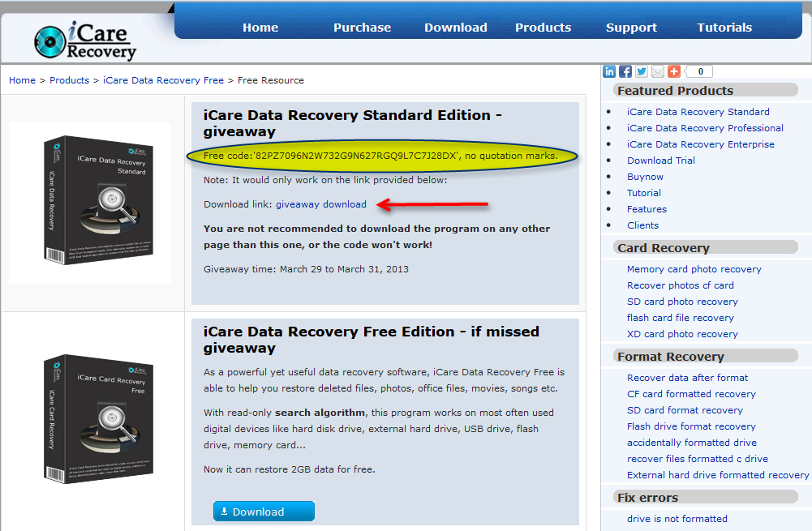Viewport: 812px width, 531px height.
Task: Click the Free Resource breadcrumb text
Action: click(270, 80)
